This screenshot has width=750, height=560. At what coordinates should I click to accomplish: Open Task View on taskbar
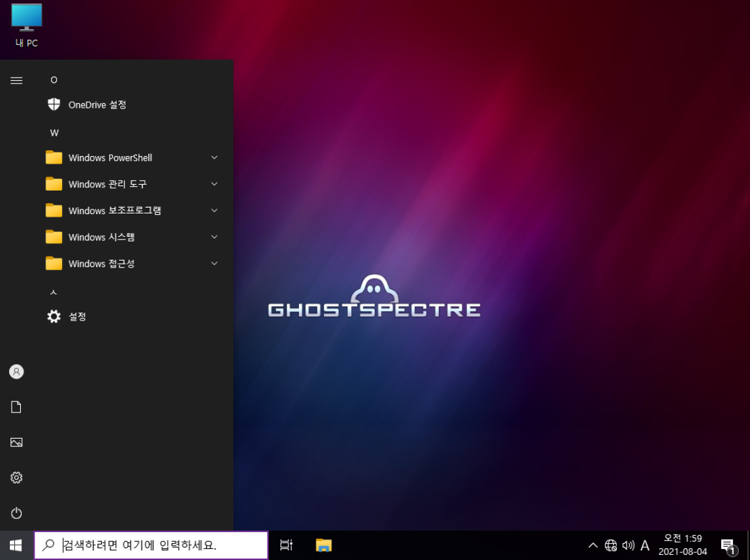point(286,545)
